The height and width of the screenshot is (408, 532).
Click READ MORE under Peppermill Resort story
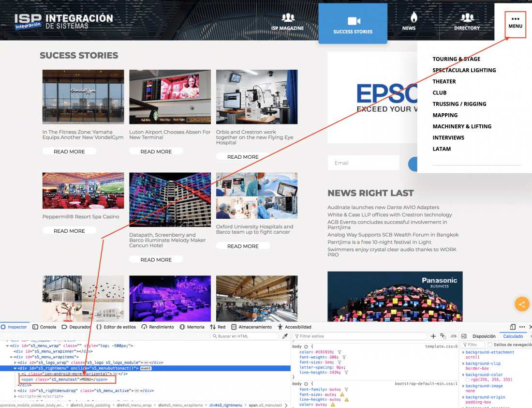(x=69, y=231)
